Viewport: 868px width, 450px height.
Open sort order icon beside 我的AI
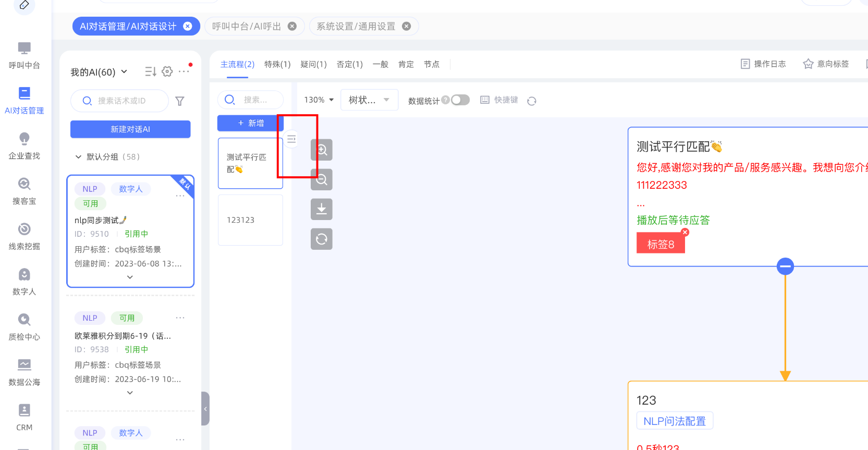point(150,72)
